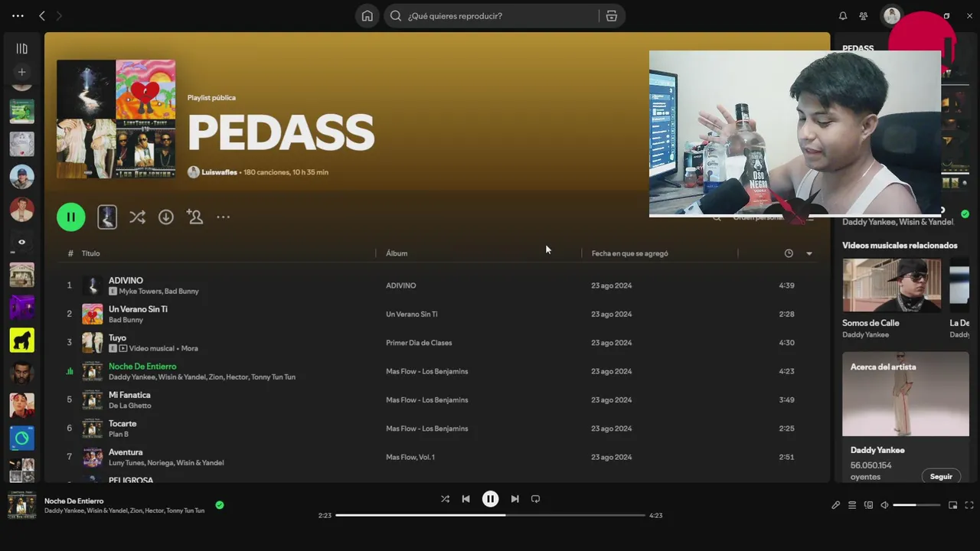Show lyrics with microphone icon
The height and width of the screenshot is (551, 980).
tap(836, 505)
